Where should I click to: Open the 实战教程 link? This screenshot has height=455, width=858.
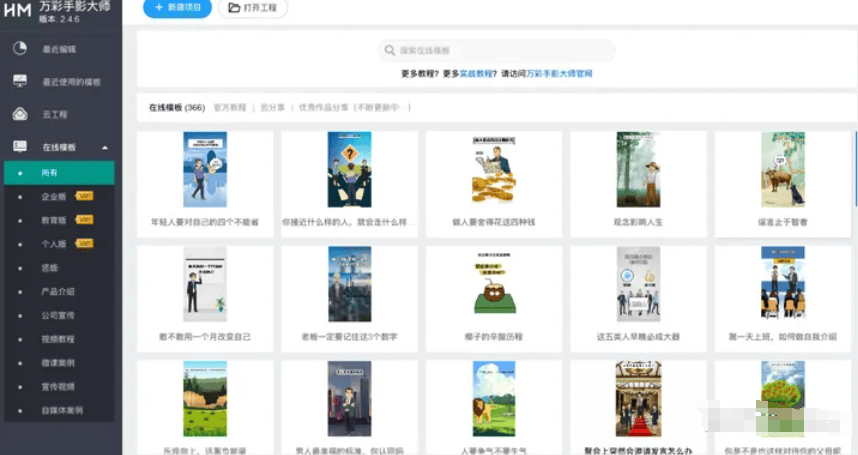pyautogui.click(x=476, y=74)
